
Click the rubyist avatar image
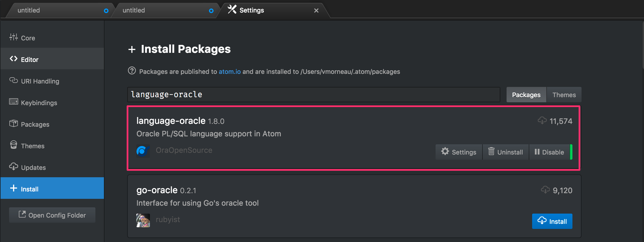click(143, 220)
